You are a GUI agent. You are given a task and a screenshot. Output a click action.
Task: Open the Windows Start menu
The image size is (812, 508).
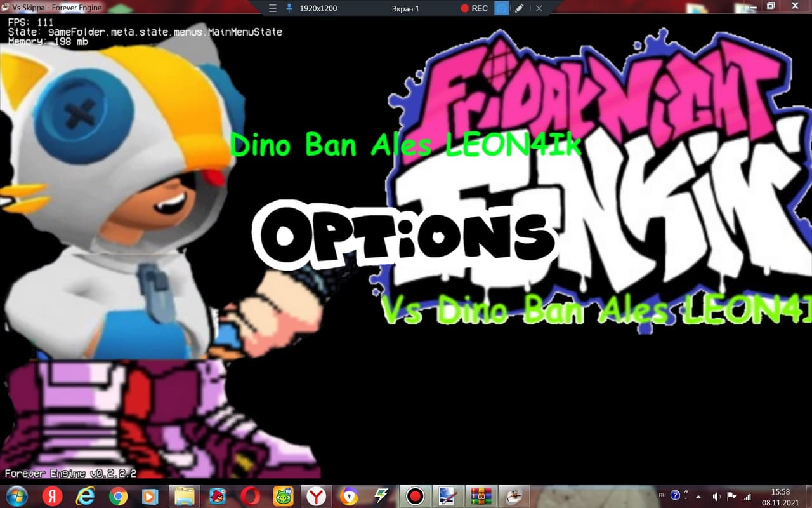coord(16,495)
